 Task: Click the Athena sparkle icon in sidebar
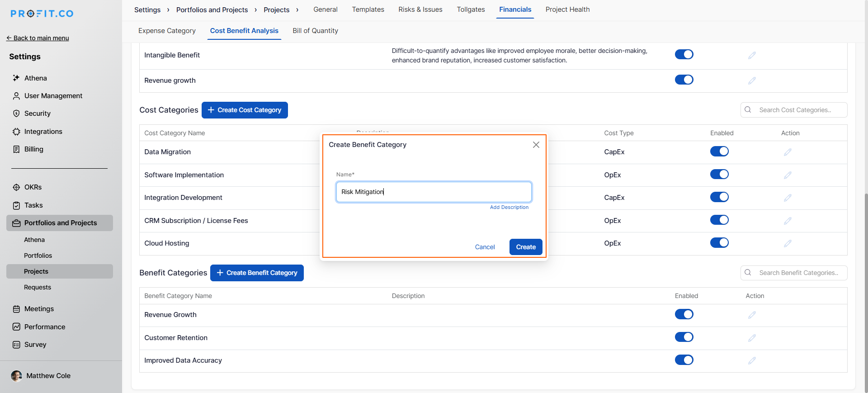tap(16, 78)
